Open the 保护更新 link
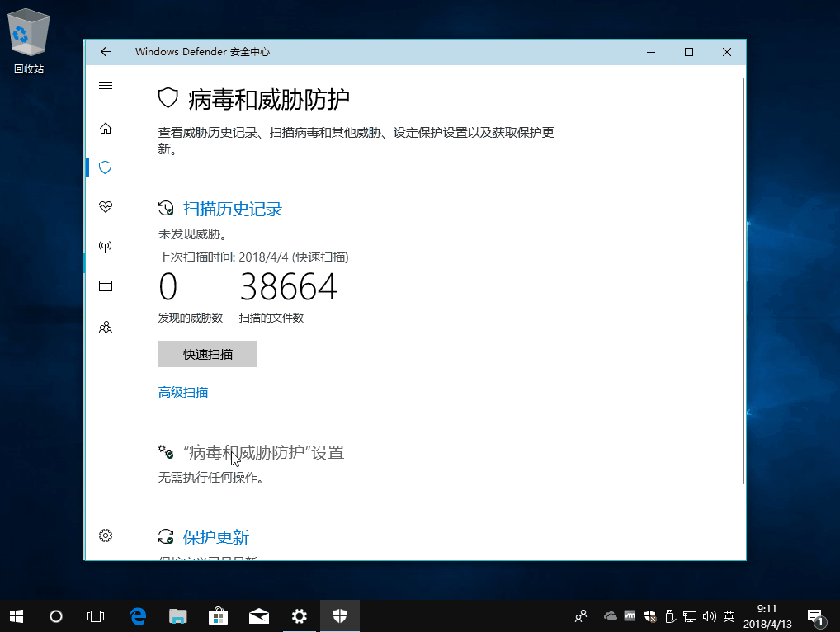 point(215,537)
